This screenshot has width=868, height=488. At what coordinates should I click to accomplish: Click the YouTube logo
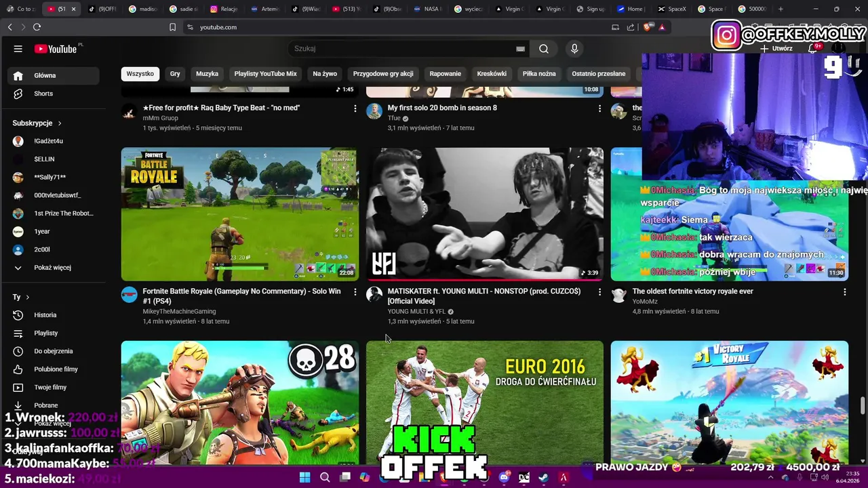[56, 49]
